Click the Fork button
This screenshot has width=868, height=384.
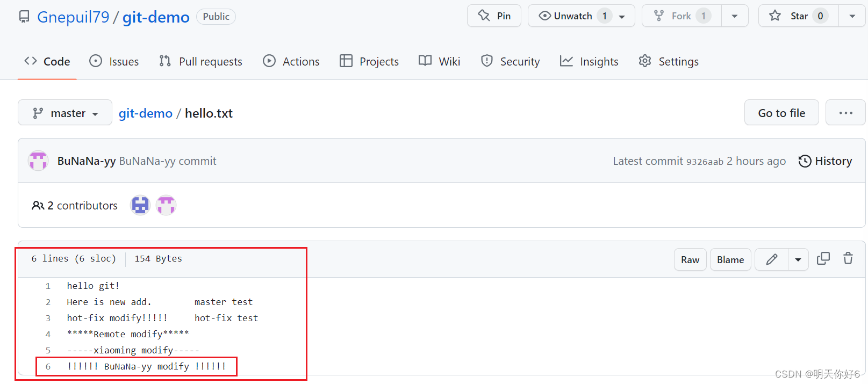click(x=682, y=16)
